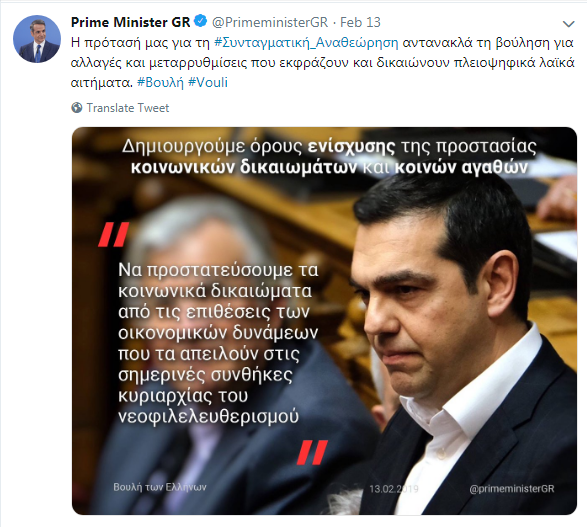Click the globe icon beside Translate Tweet
Screen dimensions: 587x527
77,108
